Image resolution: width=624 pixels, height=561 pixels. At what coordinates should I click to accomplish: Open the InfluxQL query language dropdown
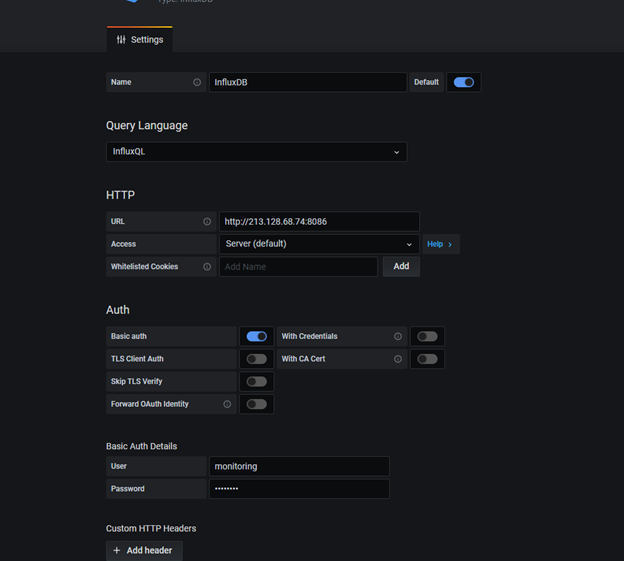pyautogui.click(x=257, y=152)
